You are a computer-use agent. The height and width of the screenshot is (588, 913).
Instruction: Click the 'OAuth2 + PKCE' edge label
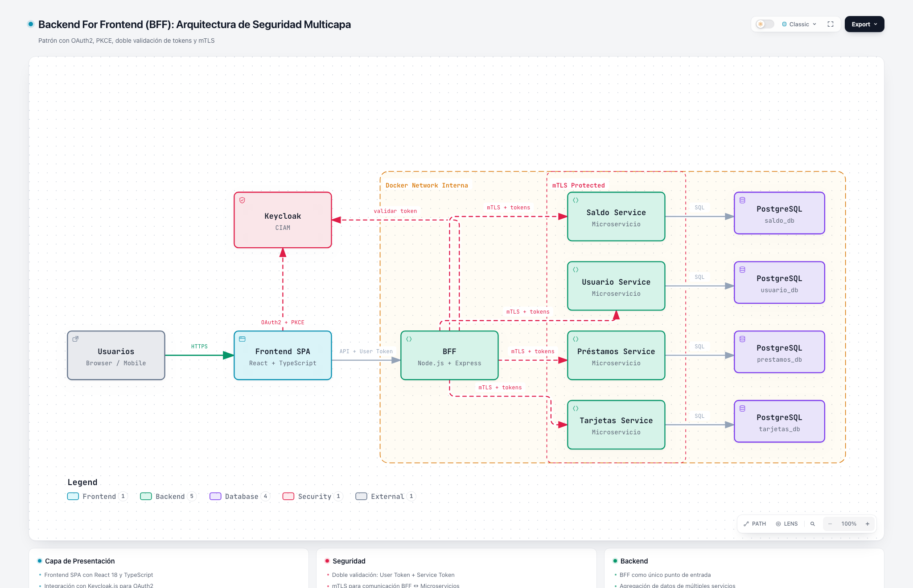pyautogui.click(x=283, y=323)
